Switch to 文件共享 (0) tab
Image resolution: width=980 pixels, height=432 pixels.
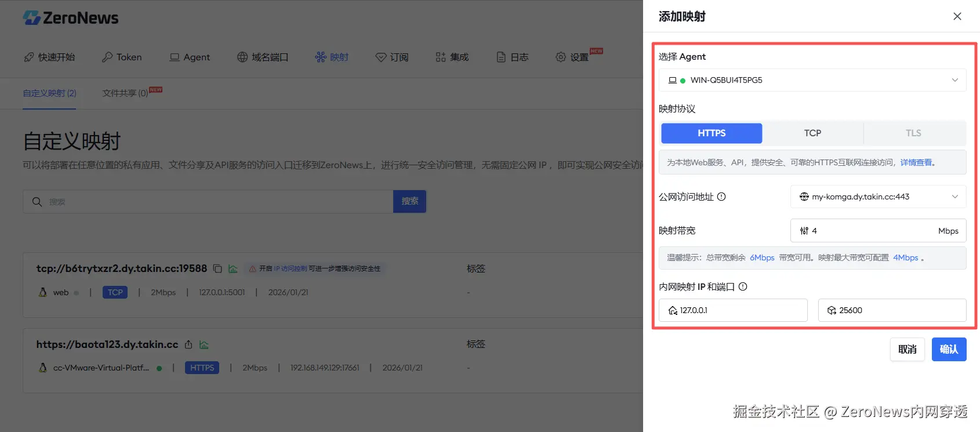coord(125,93)
